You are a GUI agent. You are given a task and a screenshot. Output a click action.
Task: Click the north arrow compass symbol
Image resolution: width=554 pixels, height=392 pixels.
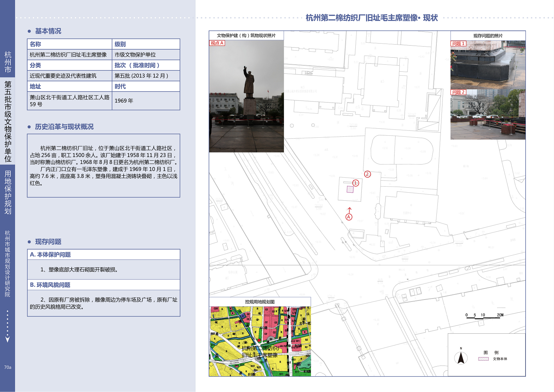click(461, 358)
